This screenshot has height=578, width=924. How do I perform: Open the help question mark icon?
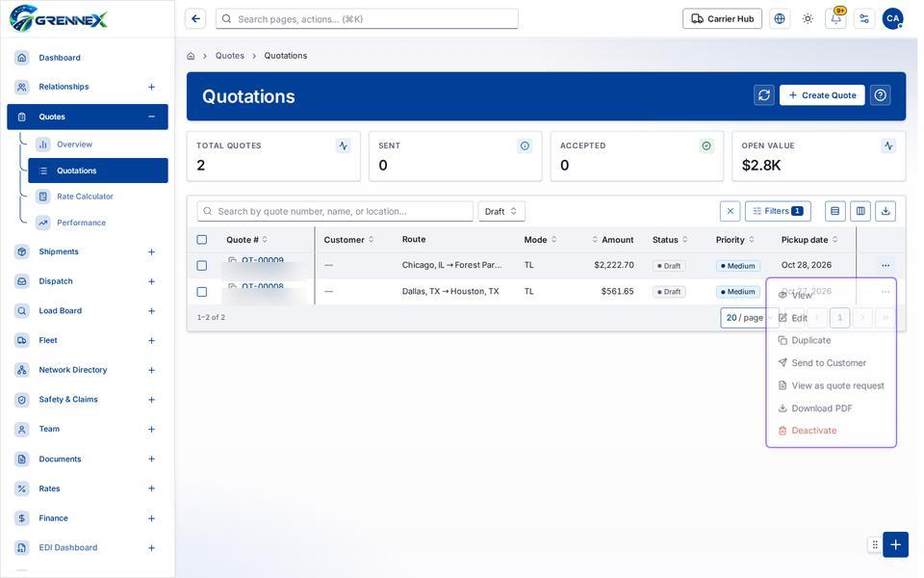click(x=881, y=95)
